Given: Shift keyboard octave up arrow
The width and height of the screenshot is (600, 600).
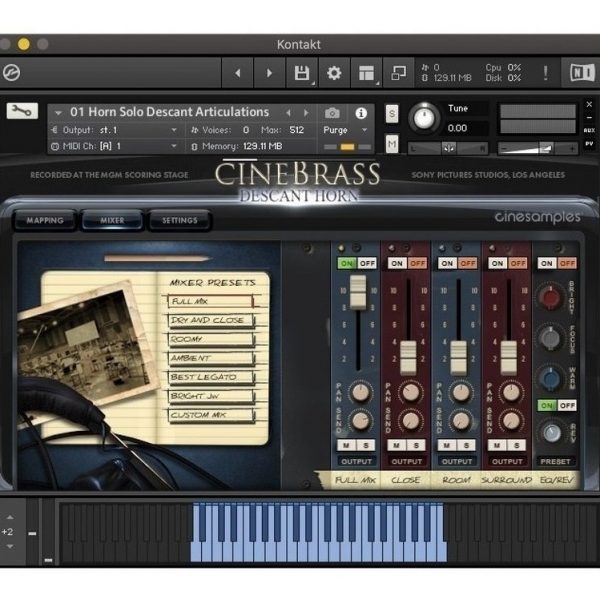Looking at the screenshot, I should (10, 517).
